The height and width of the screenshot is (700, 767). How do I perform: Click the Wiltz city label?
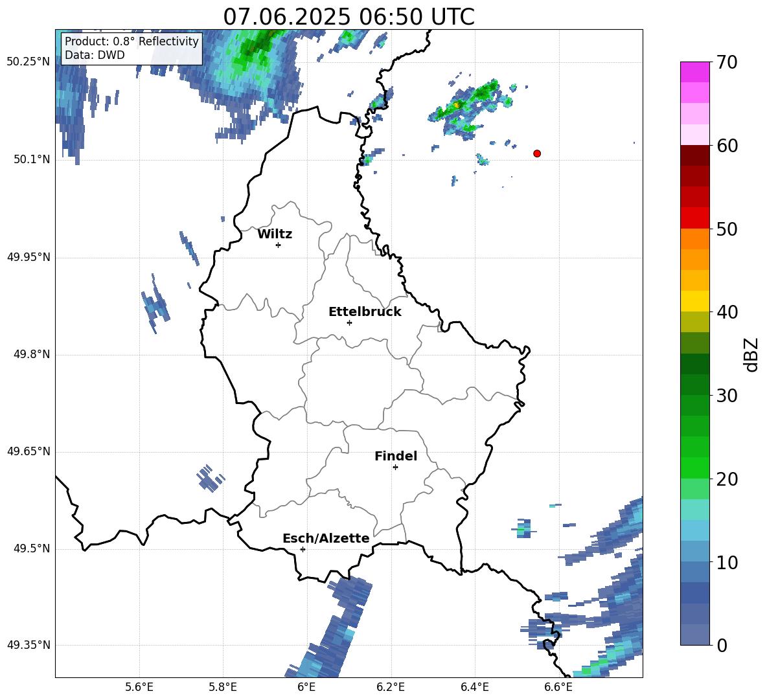point(275,234)
